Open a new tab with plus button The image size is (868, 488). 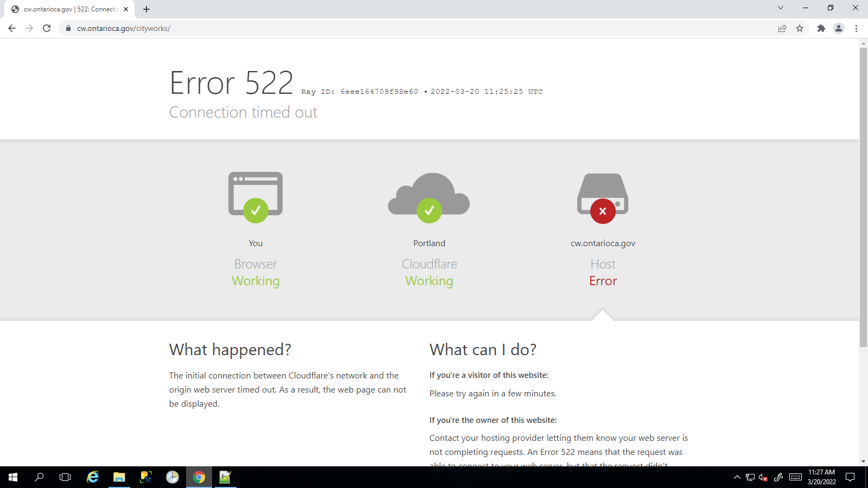(146, 9)
